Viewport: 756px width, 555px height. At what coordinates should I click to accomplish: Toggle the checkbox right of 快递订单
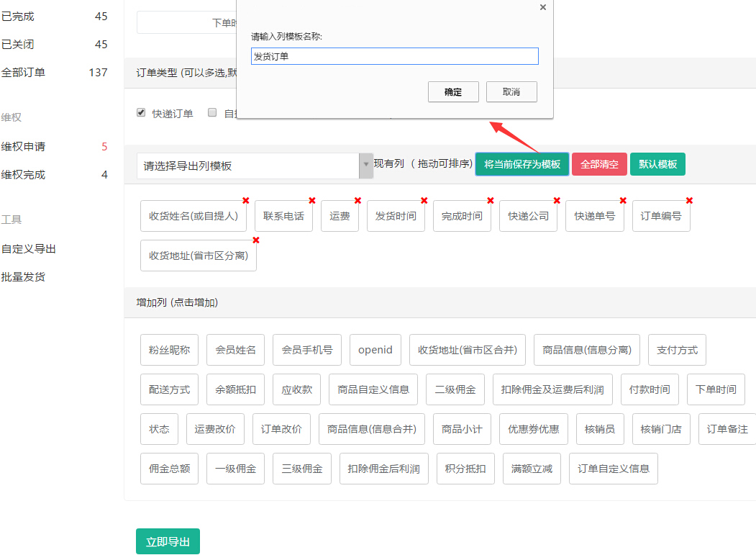pyautogui.click(x=212, y=112)
